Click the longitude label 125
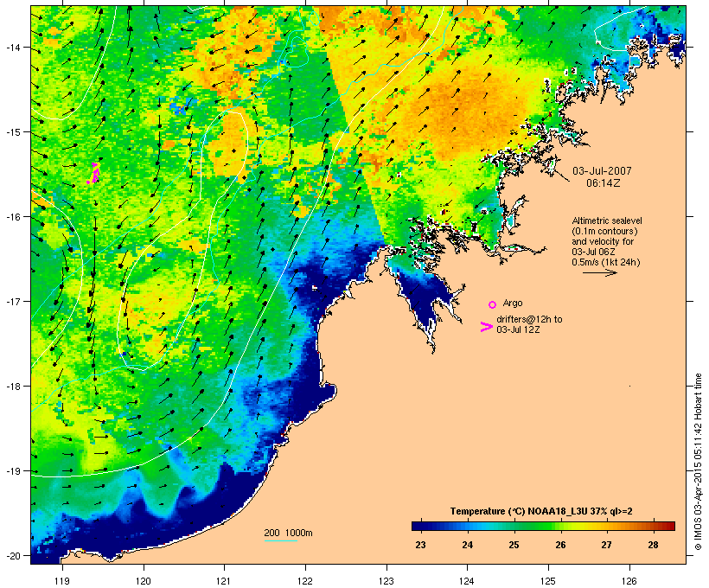Image resolution: width=709 pixels, height=588 pixels. (x=548, y=581)
